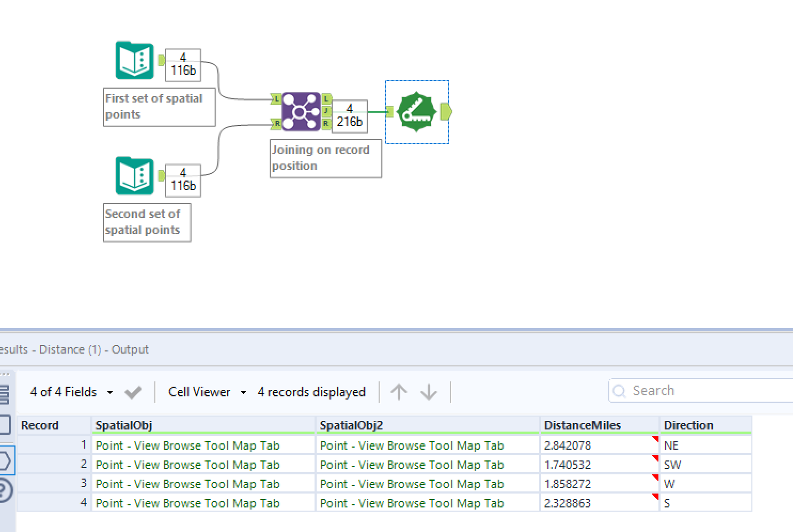Open SpatialObj point link in record 1

[187, 445]
